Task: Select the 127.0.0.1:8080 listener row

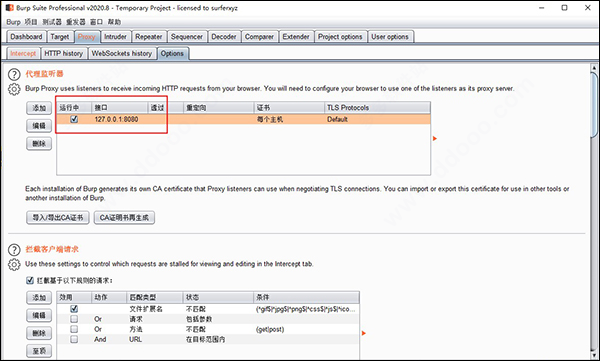Action: coord(243,119)
